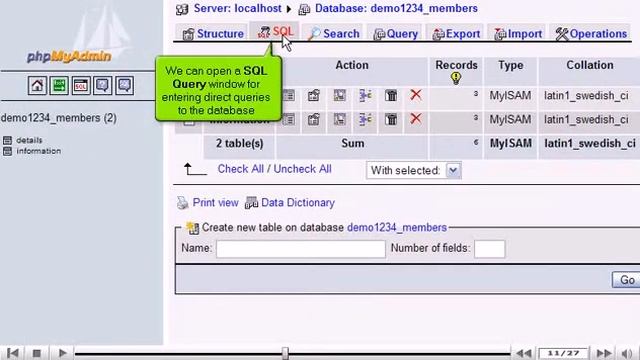This screenshot has width=640, height=360.
Task: Open the Data Dictionary link
Action: point(298,202)
